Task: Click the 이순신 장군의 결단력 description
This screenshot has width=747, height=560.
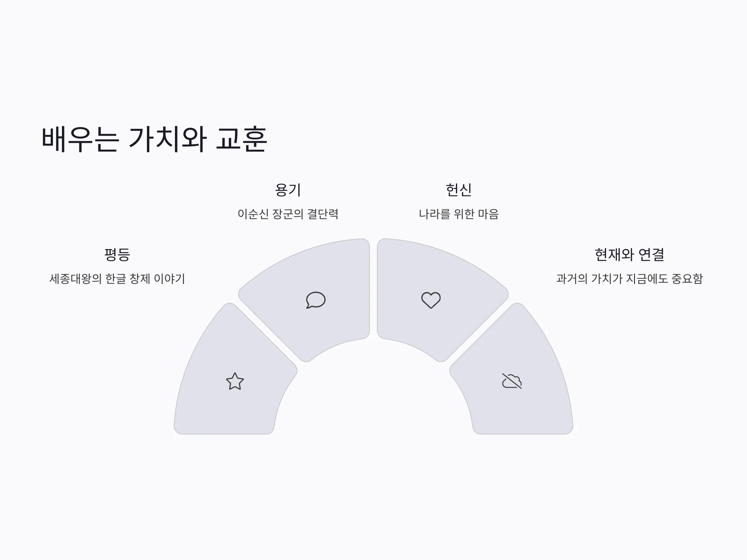Action: (x=288, y=214)
